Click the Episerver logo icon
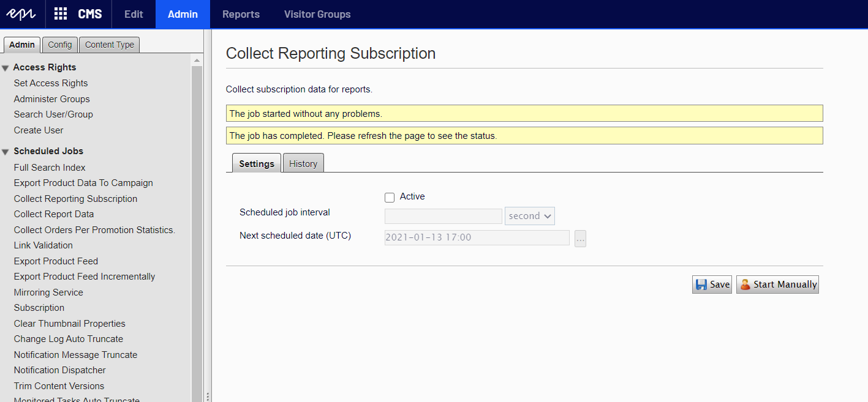 (x=21, y=14)
